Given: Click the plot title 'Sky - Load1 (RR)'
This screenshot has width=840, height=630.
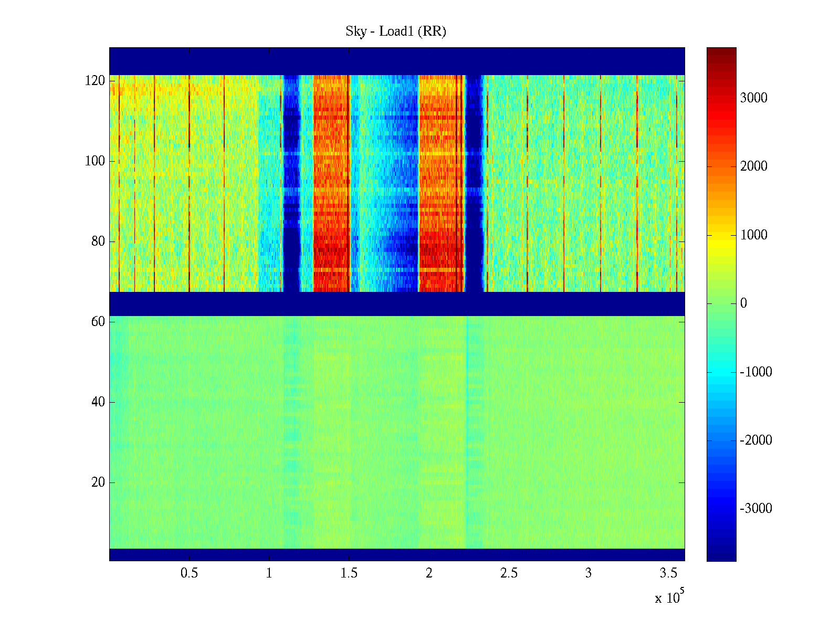Looking at the screenshot, I should [x=396, y=31].
